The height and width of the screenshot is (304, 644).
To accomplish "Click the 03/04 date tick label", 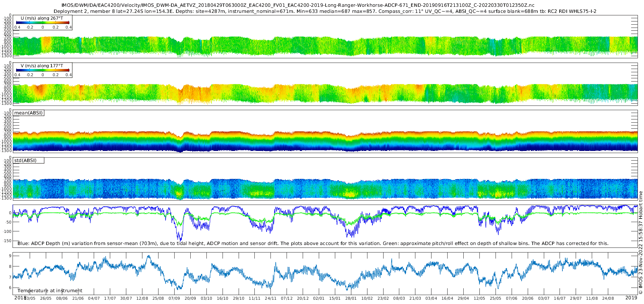I will coord(431,298).
